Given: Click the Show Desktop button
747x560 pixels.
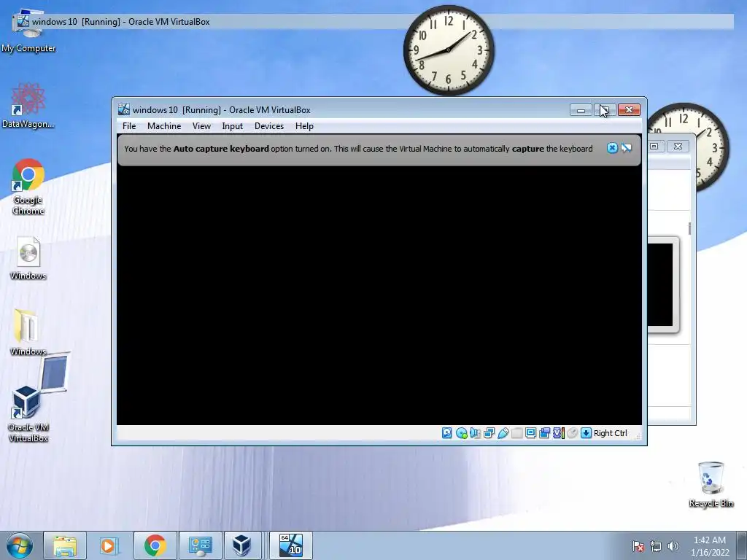Looking at the screenshot, I should 742,545.
